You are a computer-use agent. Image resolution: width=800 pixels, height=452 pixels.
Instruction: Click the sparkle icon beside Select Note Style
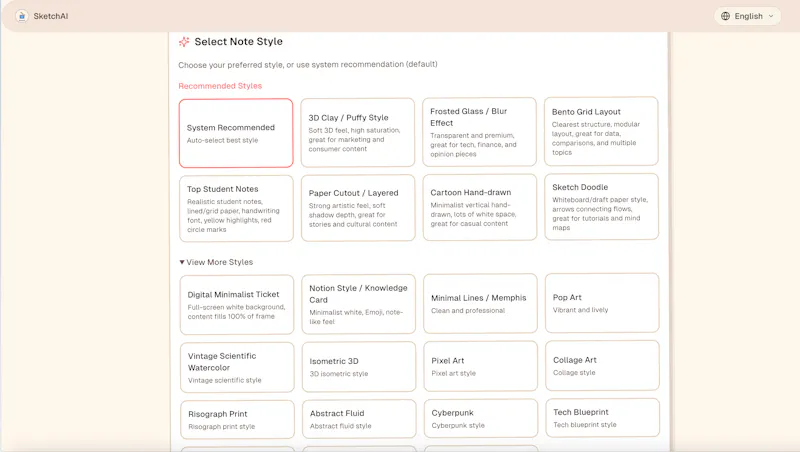[x=184, y=42]
